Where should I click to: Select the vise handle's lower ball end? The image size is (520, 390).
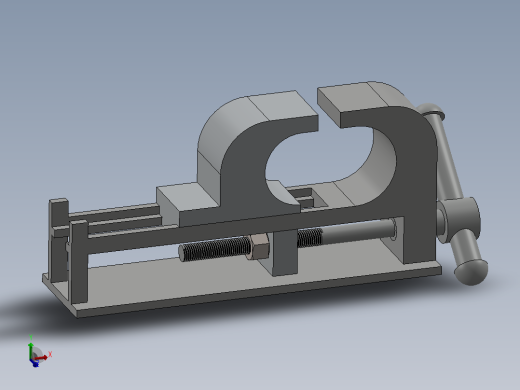471,272
